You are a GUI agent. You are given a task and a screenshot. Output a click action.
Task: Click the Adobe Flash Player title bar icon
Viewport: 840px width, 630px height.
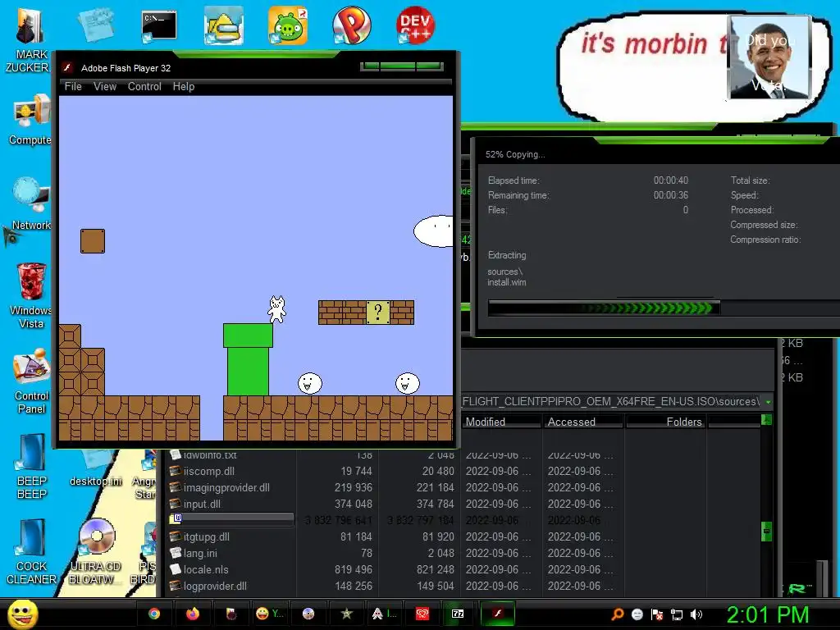pos(67,67)
